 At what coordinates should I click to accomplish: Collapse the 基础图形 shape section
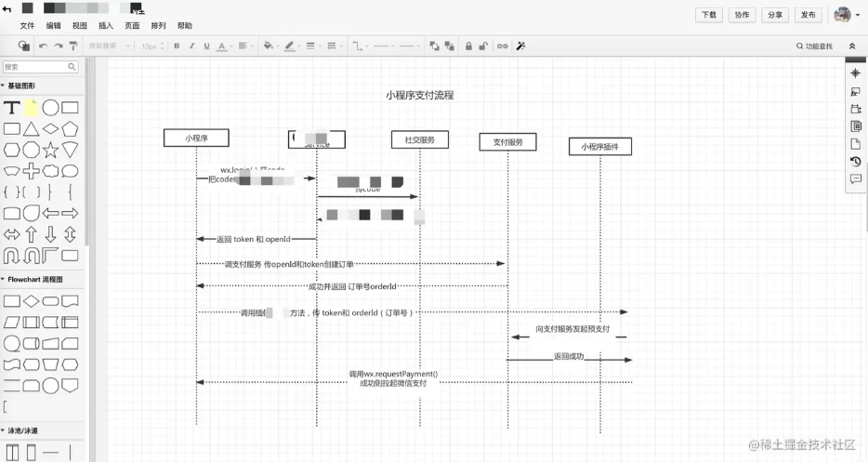tap(20, 86)
